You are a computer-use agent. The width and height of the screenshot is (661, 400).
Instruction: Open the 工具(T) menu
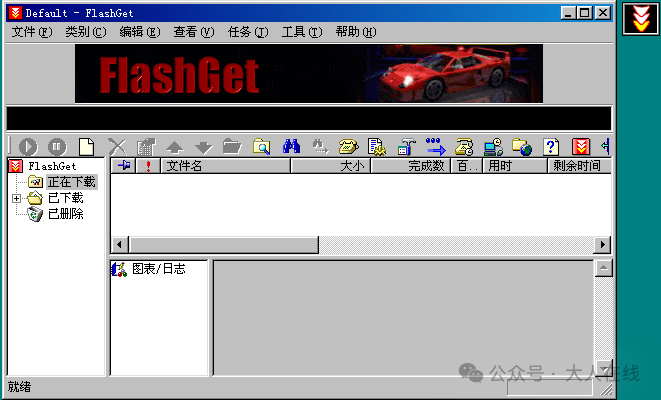pos(302,32)
